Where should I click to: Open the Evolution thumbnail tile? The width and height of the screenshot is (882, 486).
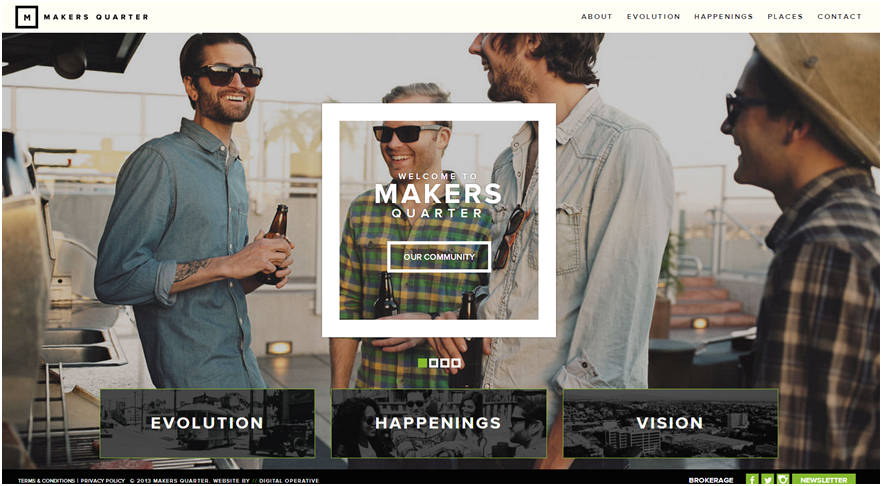[207, 423]
